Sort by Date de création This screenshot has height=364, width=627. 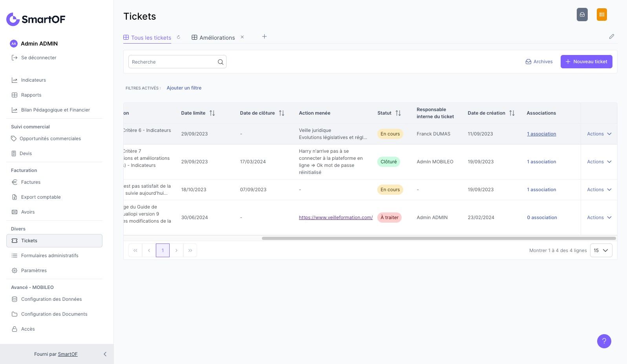click(x=512, y=113)
